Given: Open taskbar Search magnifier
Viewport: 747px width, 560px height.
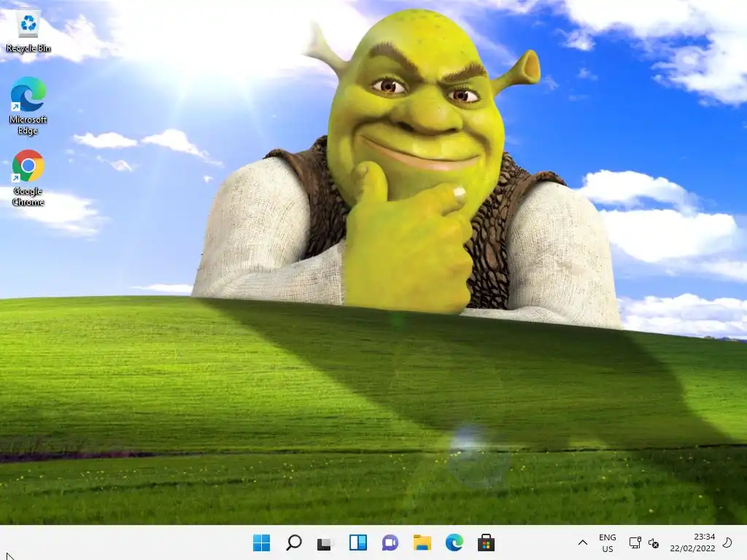Looking at the screenshot, I should (294, 542).
